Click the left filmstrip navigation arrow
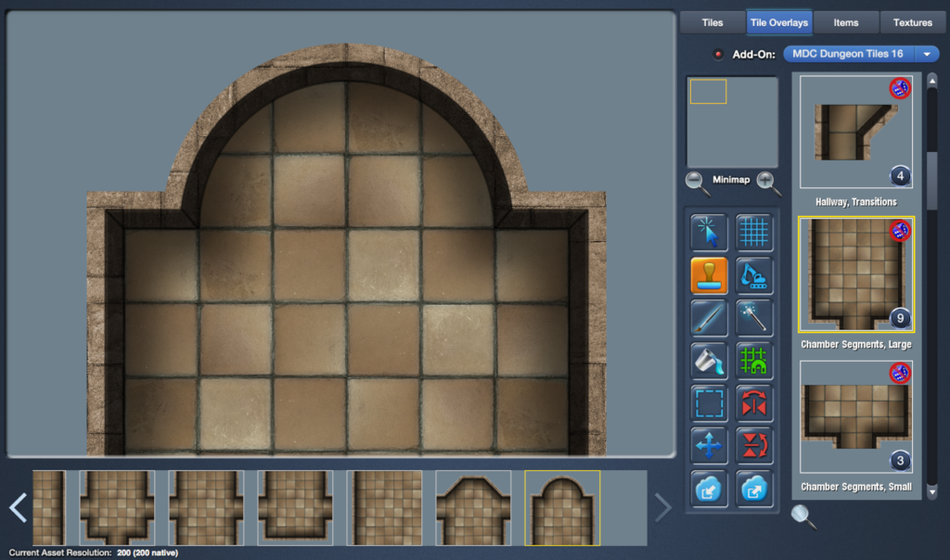 (x=16, y=507)
